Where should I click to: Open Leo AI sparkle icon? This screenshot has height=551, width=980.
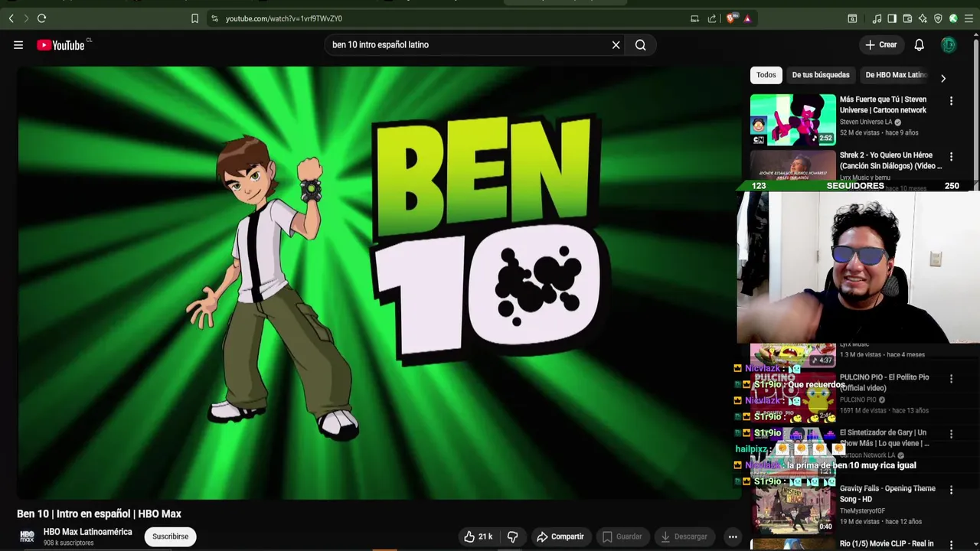923,18
